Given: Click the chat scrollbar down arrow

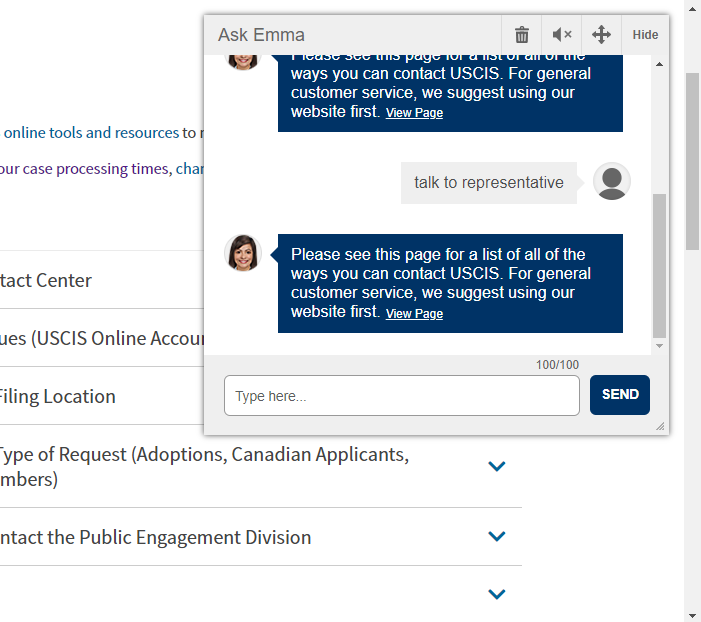Looking at the screenshot, I should click(659, 346).
